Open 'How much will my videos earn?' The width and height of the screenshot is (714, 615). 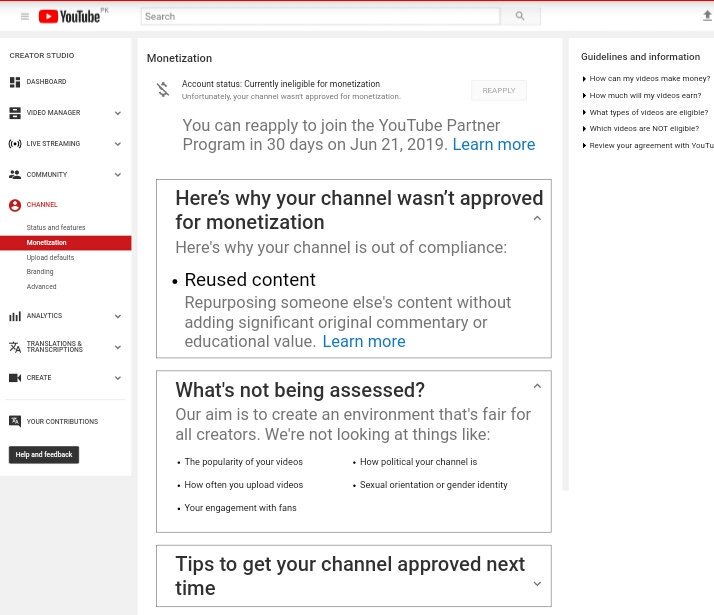645,96
